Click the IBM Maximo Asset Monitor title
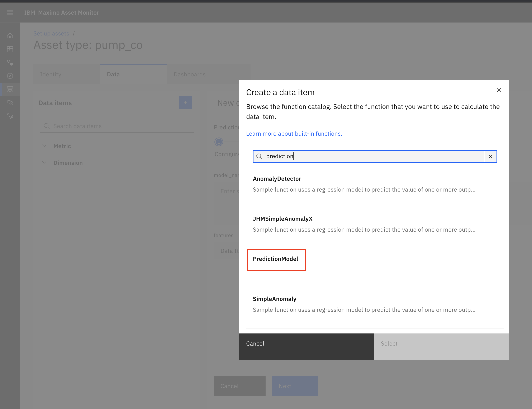 click(62, 13)
